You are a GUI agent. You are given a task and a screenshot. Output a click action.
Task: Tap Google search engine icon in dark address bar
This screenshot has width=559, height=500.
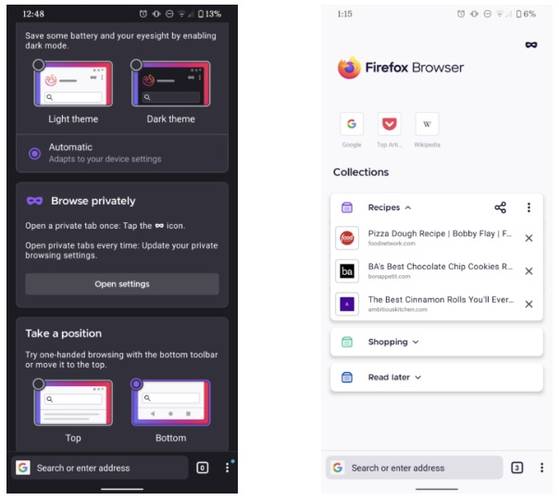[x=23, y=468]
